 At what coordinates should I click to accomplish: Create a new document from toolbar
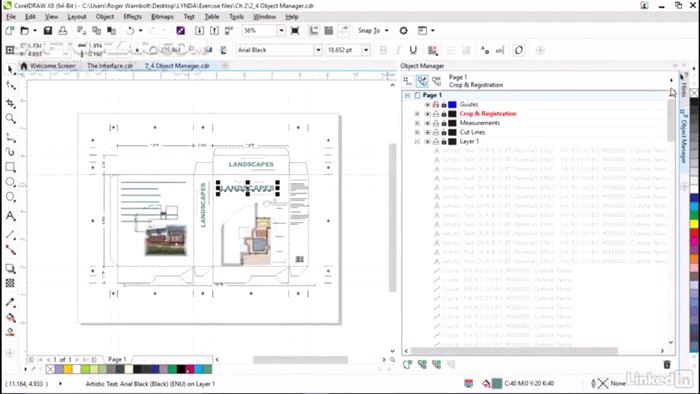click(x=10, y=30)
